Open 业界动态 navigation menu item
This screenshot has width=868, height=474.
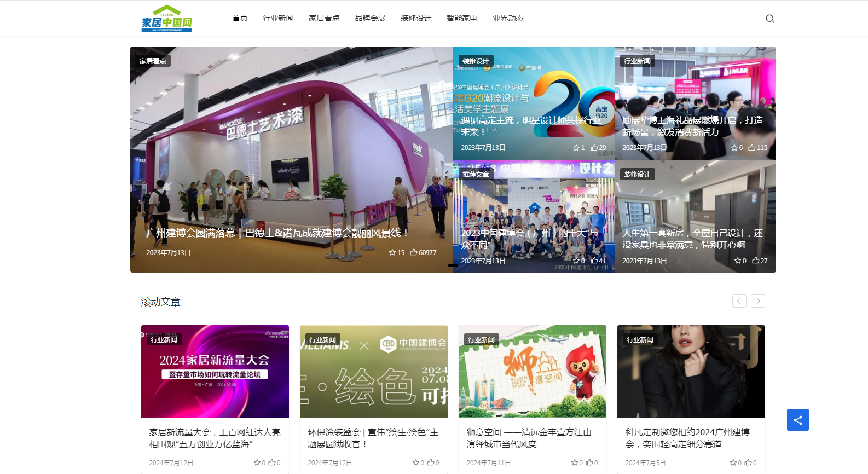508,18
